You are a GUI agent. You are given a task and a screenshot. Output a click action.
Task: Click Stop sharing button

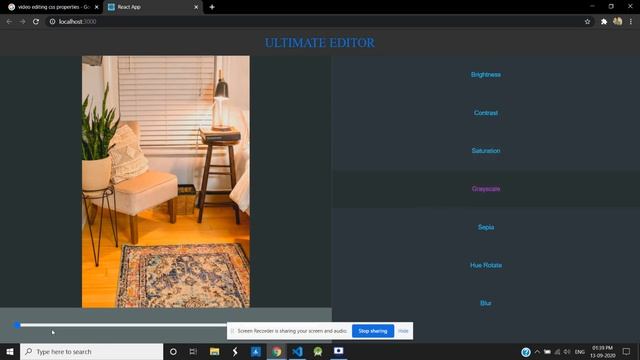pos(373,331)
